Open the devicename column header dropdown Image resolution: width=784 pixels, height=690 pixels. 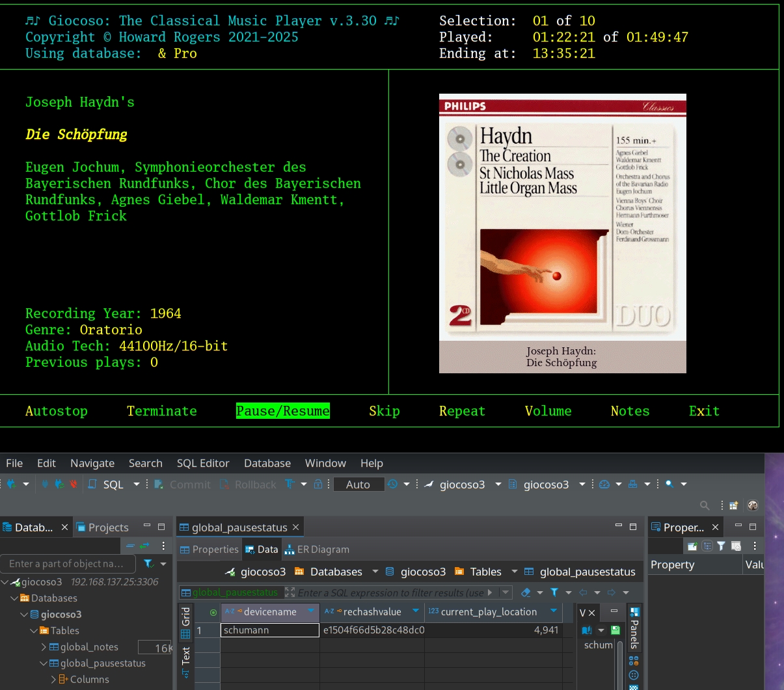click(311, 612)
